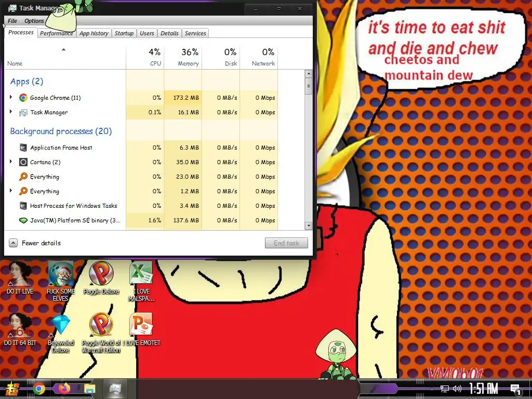532x399 pixels.
Task: Expand the Cortana (2) process group
Action: pyautogui.click(x=11, y=162)
